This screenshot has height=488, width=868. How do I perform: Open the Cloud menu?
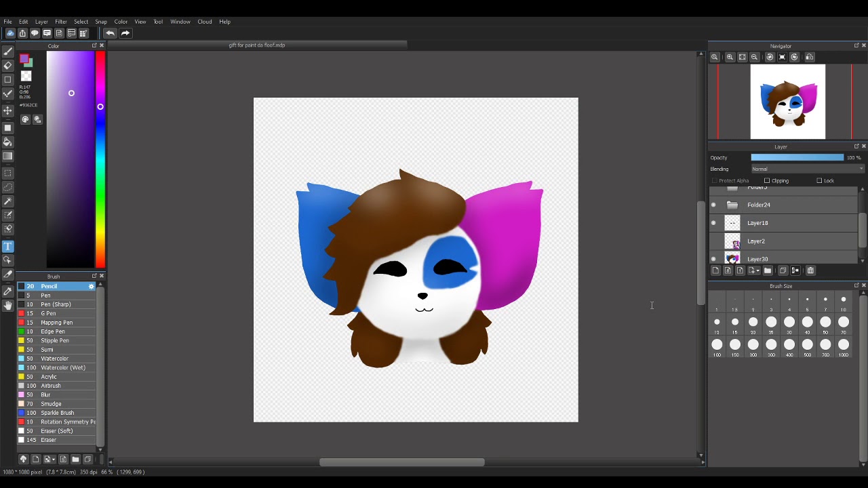click(205, 22)
